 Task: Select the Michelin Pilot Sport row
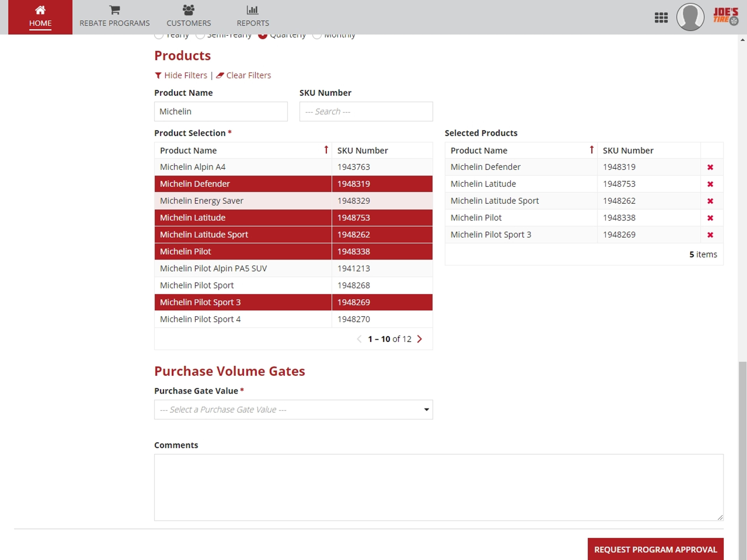click(x=294, y=285)
